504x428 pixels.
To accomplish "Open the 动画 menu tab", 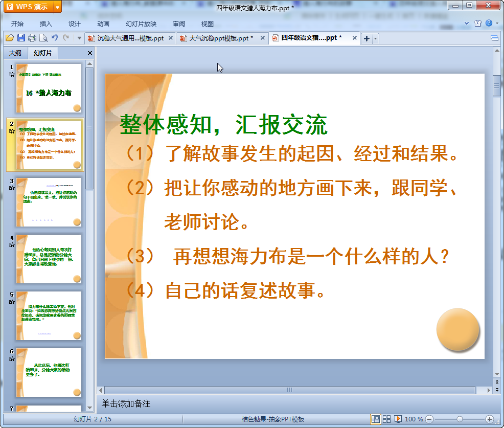I will click(103, 24).
